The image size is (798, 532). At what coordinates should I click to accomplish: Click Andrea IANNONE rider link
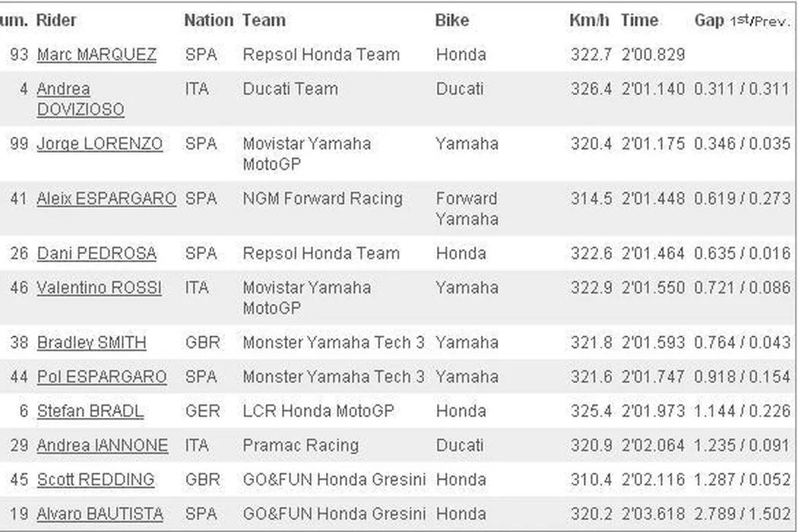[x=102, y=445]
